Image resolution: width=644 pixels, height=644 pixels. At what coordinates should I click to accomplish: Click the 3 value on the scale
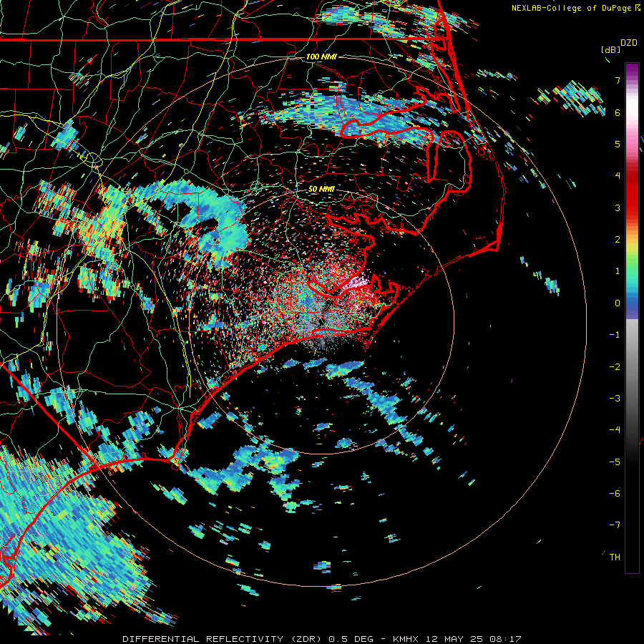pyautogui.click(x=618, y=208)
